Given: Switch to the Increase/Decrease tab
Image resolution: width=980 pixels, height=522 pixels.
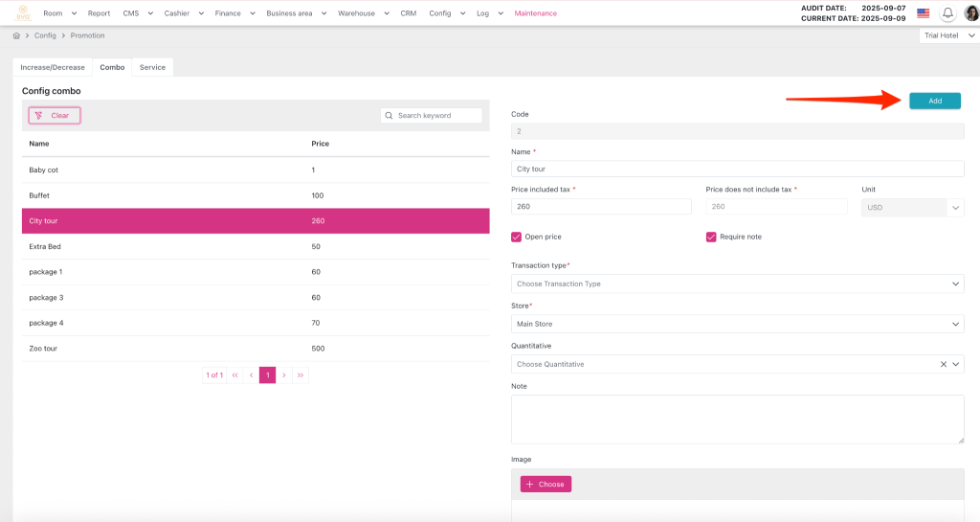Looking at the screenshot, I should point(53,67).
